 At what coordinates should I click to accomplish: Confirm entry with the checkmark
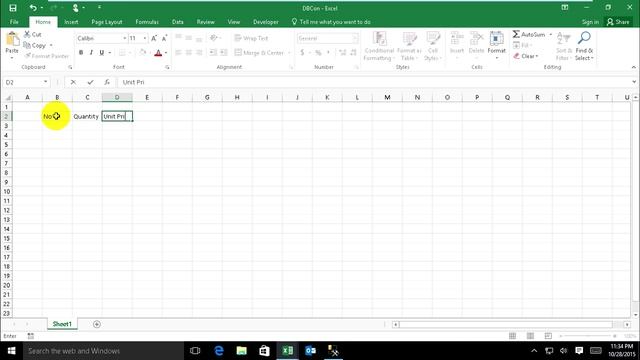click(90, 82)
